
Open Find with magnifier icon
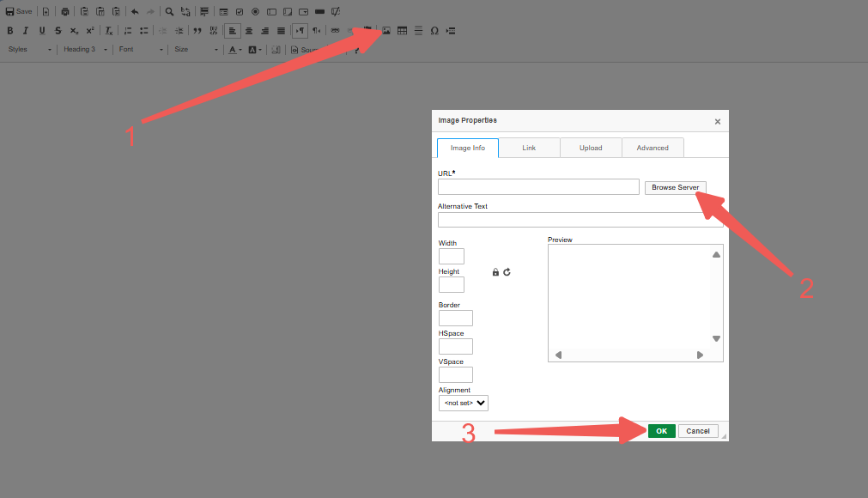point(169,12)
